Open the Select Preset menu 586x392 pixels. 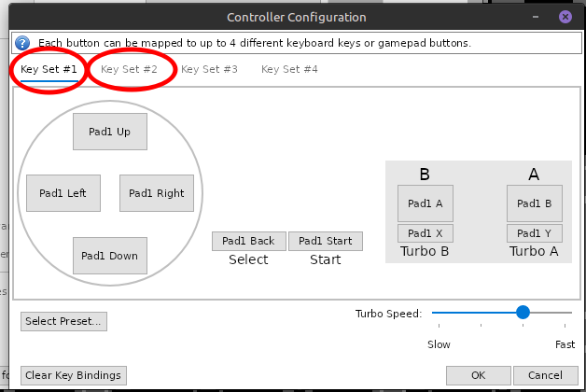(x=64, y=321)
